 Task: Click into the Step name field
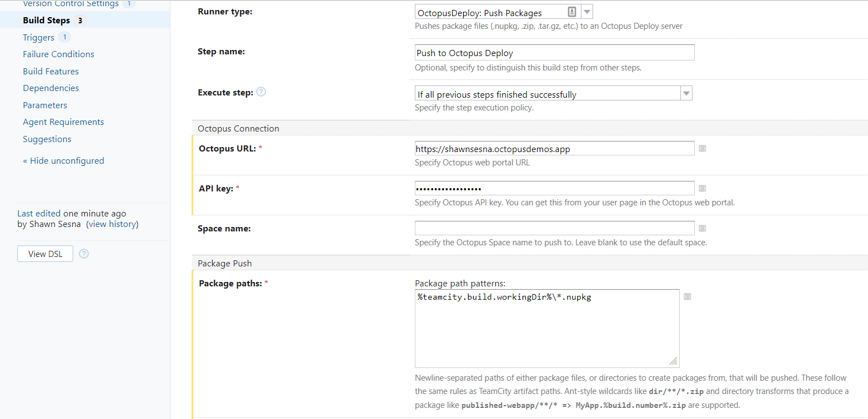pyautogui.click(x=554, y=53)
